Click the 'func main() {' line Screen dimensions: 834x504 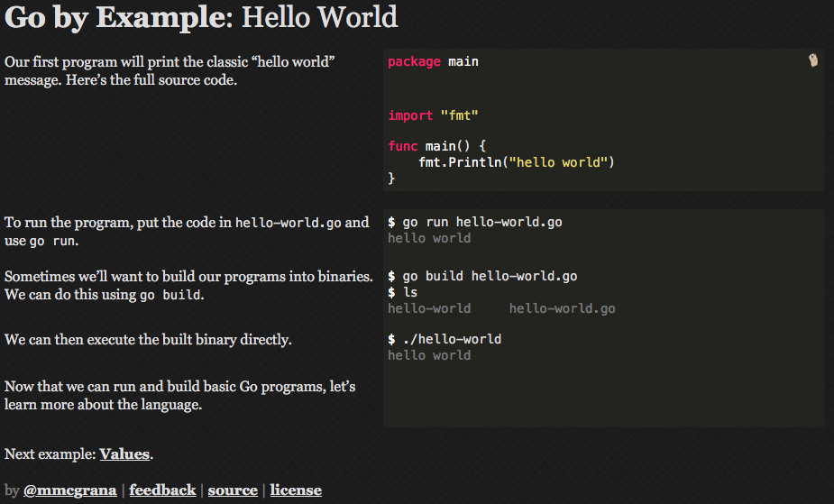(437, 146)
